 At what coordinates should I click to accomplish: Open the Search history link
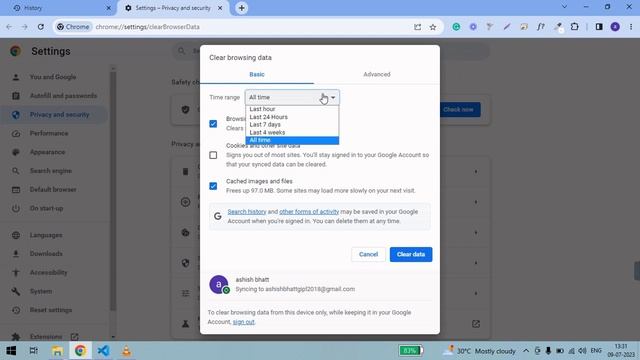(247, 212)
